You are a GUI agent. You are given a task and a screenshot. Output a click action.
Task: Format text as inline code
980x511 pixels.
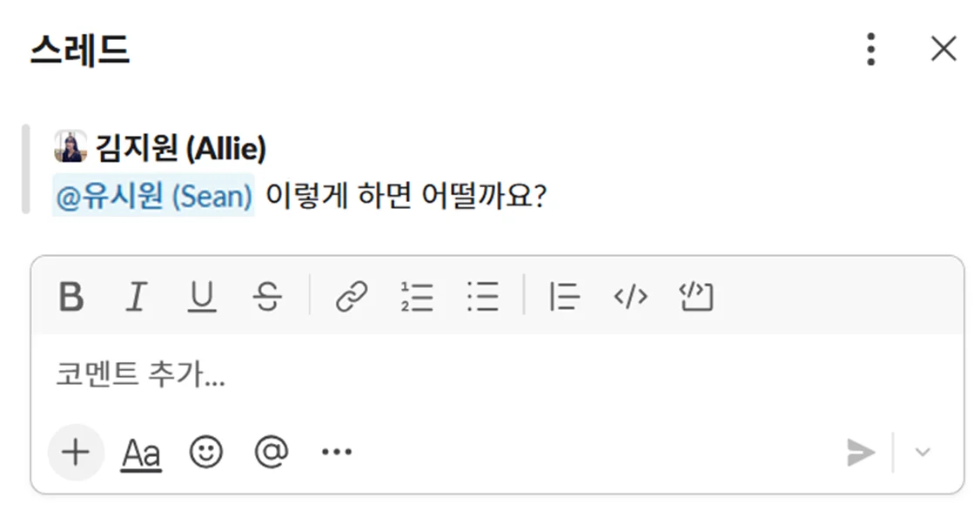click(x=630, y=298)
